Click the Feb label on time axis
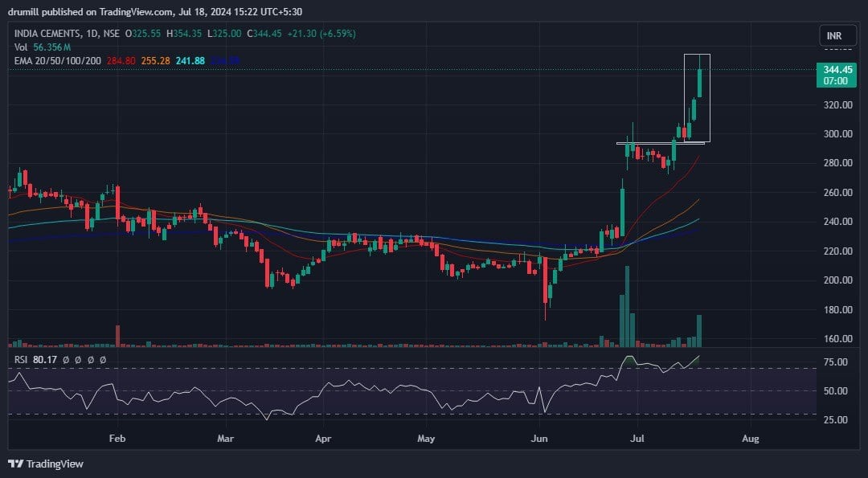Viewport: 868px width, 478px height. point(117,439)
